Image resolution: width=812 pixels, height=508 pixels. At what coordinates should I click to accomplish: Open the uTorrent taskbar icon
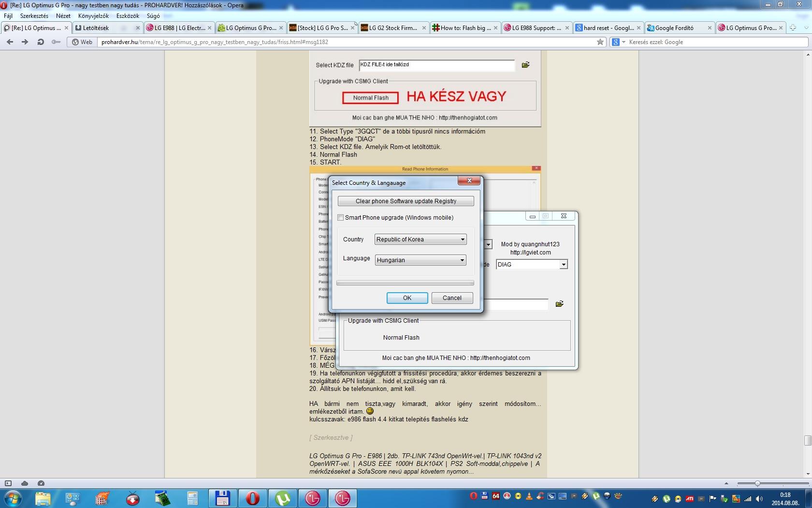[x=282, y=498]
